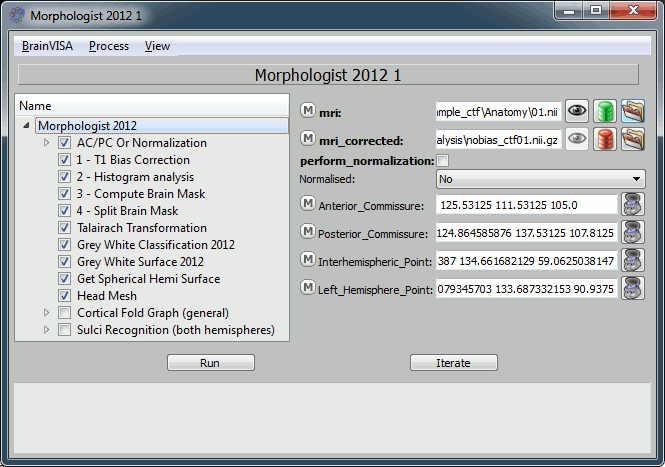Viewport: 665px width, 467px height.
Task: Select Grey White Surface 2012 row text
Action: coord(140,262)
